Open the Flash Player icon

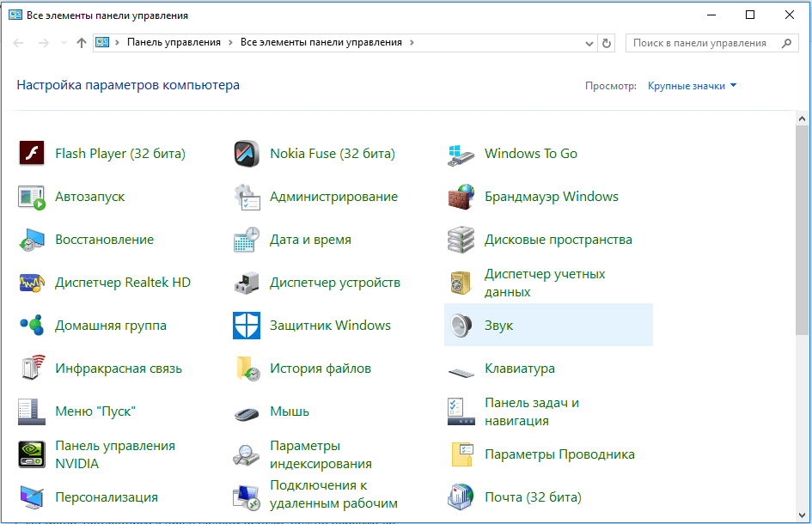32,153
